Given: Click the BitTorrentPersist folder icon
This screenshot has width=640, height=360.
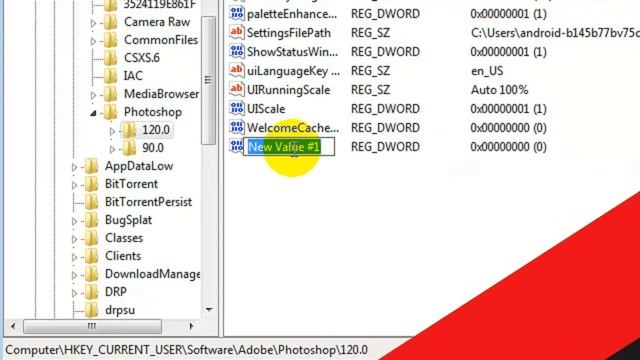Looking at the screenshot, I should pyautogui.click(x=91, y=202).
